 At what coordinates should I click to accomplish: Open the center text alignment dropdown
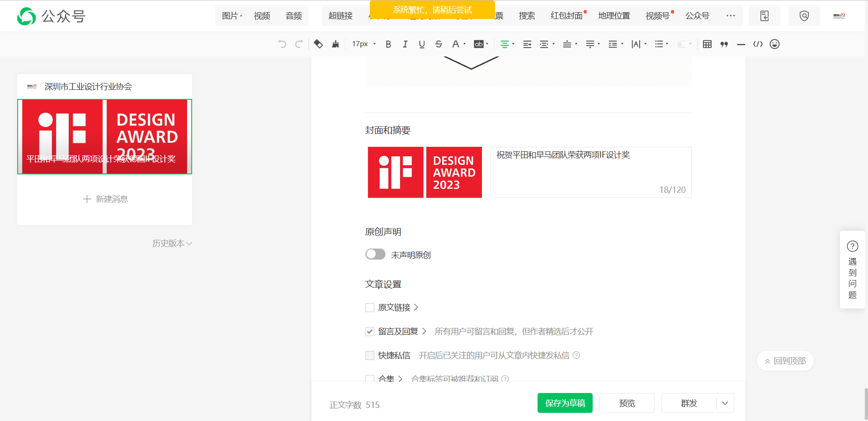tap(507, 44)
